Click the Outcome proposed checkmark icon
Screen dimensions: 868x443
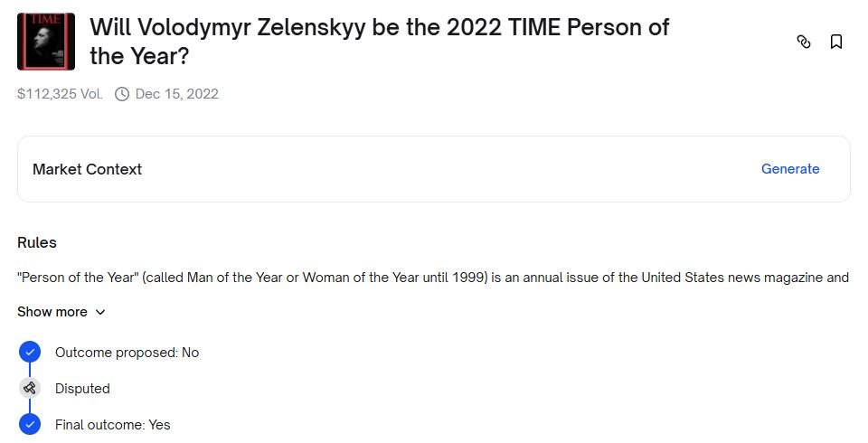(30, 353)
